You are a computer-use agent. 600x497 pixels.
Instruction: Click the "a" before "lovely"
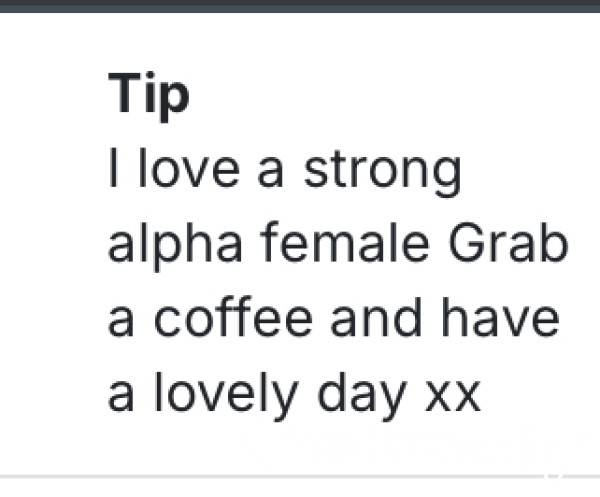pyautogui.click(x=121, y=397)
